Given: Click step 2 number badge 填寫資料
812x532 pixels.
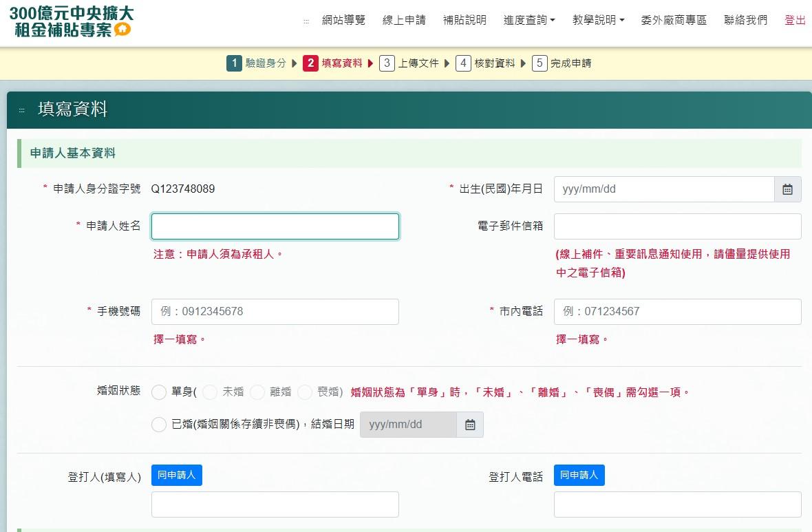Looking at the screenshot, I should point(310,63).
